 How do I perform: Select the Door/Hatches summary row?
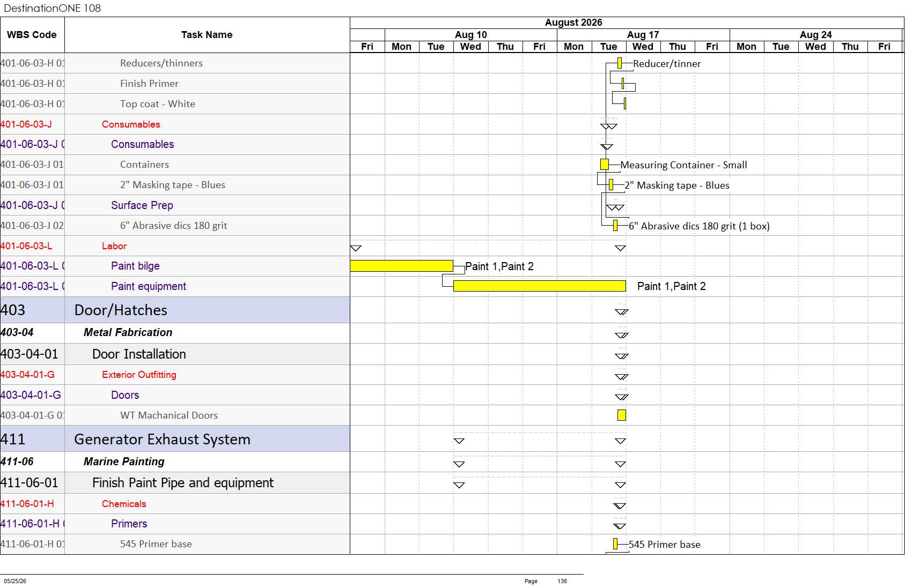click(x=175, y=310)
